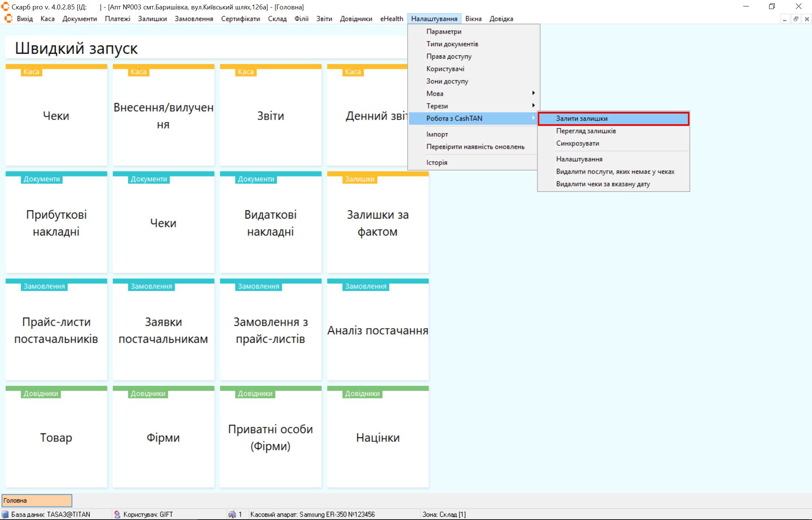Screen dimensions: 812x520
Task: Click the user icon beside Користувач: GIFT
Action: pos(117,514)
